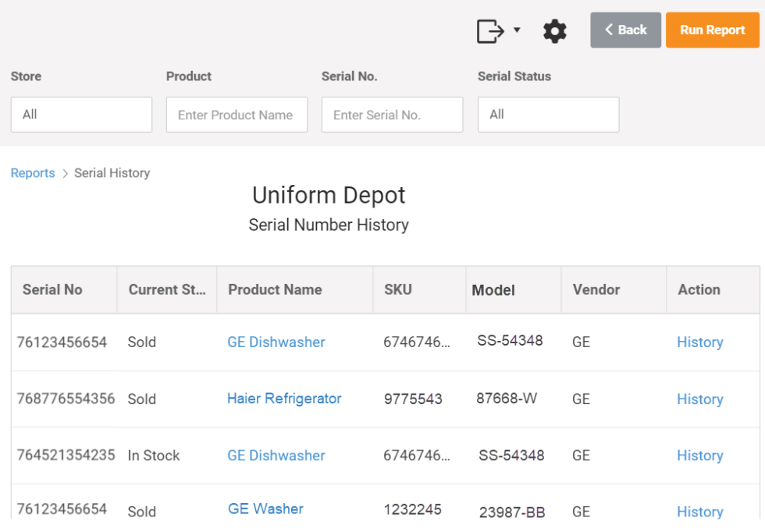765x532 pixels.
Task: Open the export report icon
Action: [x=492, y=30]
